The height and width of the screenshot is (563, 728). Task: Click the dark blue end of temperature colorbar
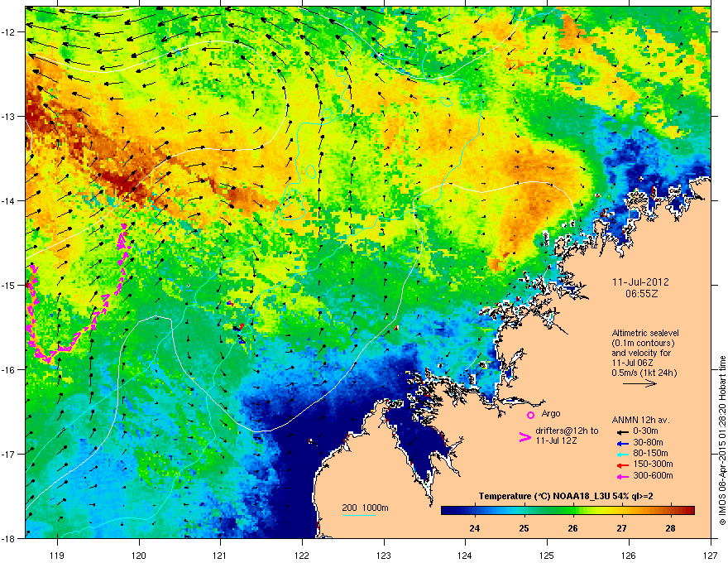(x=450, y=511)
